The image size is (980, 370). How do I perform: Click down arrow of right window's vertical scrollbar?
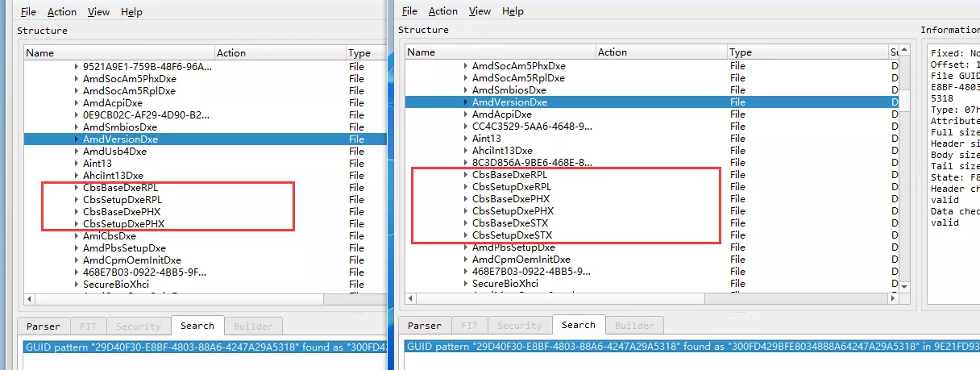[903, 287]
